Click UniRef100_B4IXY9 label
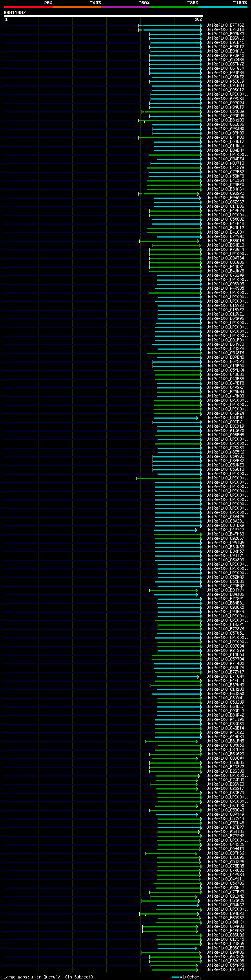The image size is (251, 980). click(x=225, y=167)
